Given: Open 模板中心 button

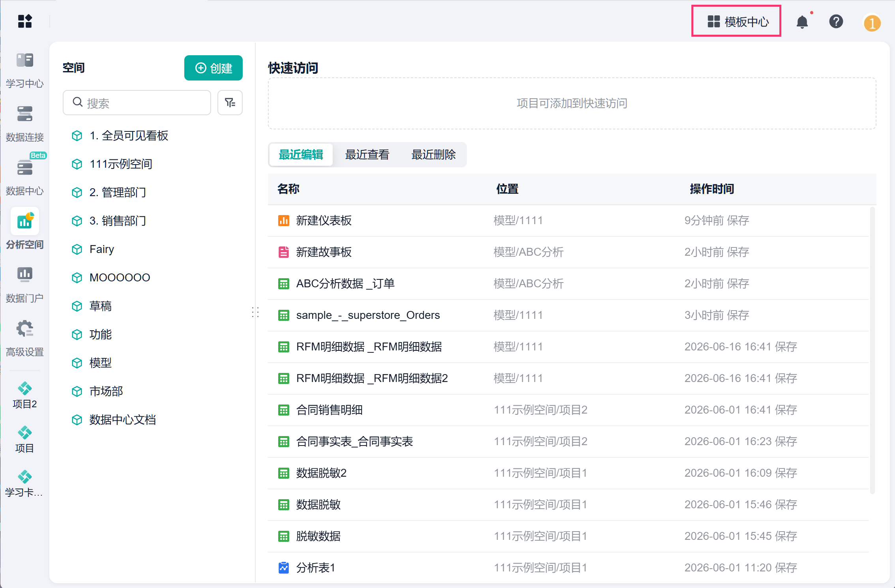Looking at the screenshot, I should click(737, 21).
